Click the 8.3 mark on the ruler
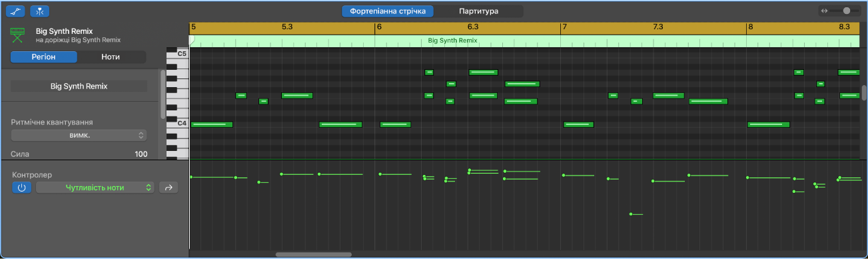Image resolution: width=868 pixels, height=260 pixels. tap(844, 27)
